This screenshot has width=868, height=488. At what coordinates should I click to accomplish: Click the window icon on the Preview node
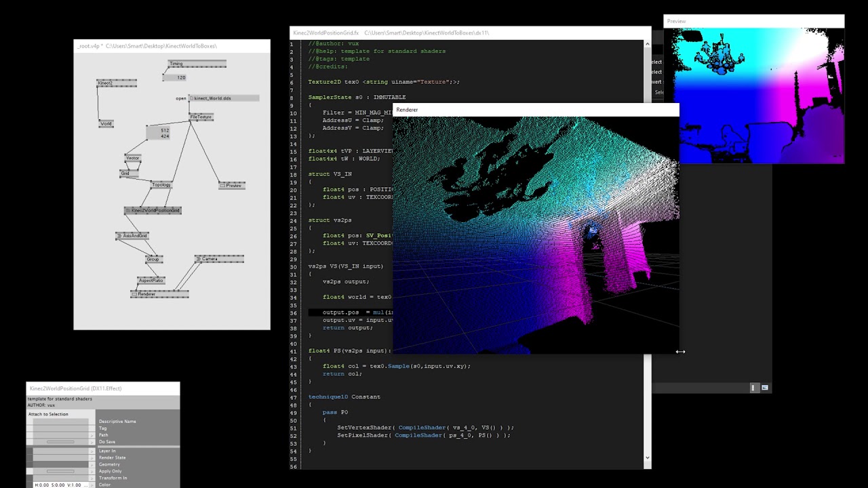(x=222, y=185)
